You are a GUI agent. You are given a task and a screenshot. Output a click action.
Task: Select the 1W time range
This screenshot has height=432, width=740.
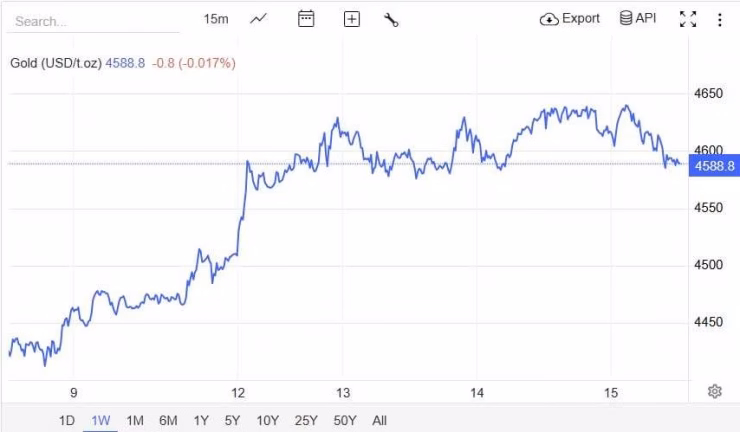101,420
